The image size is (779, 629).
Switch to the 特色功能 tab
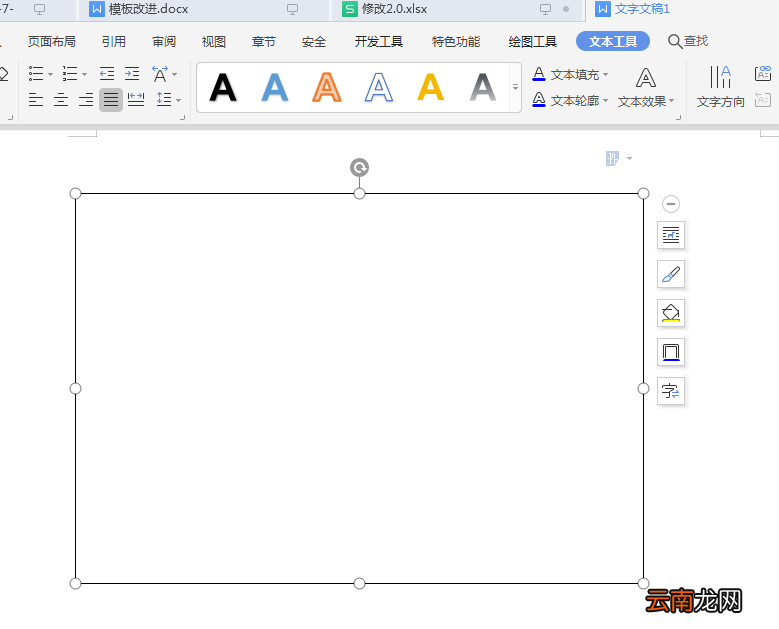point(456,41)
